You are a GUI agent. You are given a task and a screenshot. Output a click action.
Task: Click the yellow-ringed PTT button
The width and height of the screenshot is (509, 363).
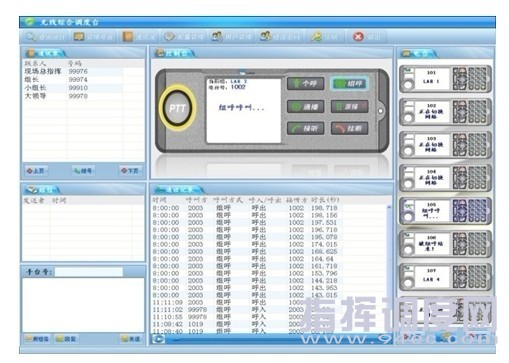pyautogui.click(x=178, y=108)
